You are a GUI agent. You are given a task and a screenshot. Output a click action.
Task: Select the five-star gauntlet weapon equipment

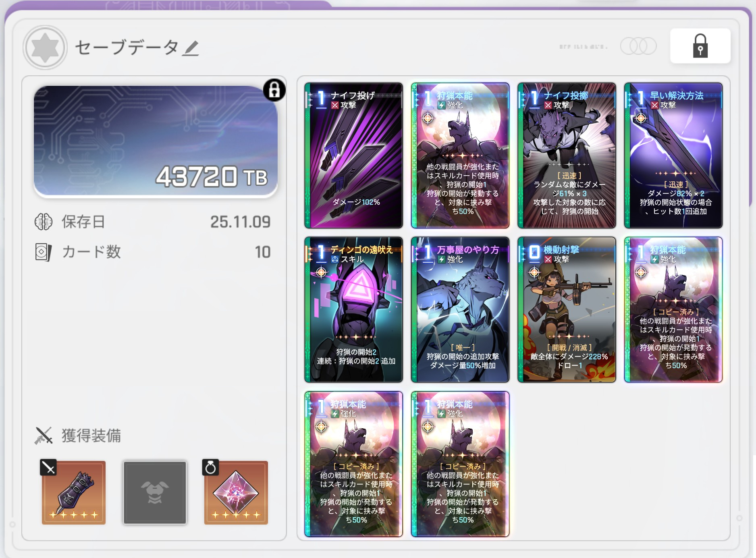click(74, 492)
